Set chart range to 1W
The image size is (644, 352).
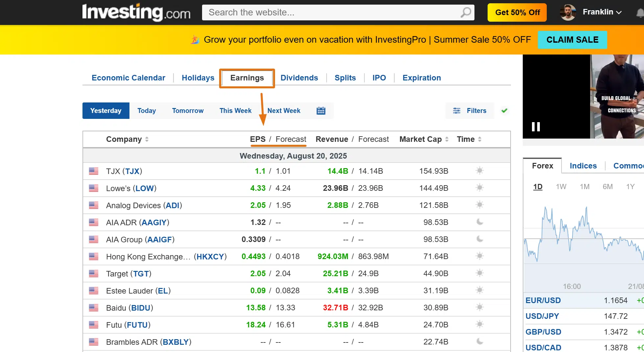pyautogui.click(x=561, y=187)
